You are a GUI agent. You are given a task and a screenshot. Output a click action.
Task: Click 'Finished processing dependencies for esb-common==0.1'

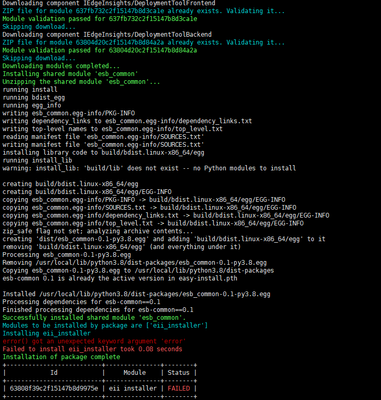(98, 310)
